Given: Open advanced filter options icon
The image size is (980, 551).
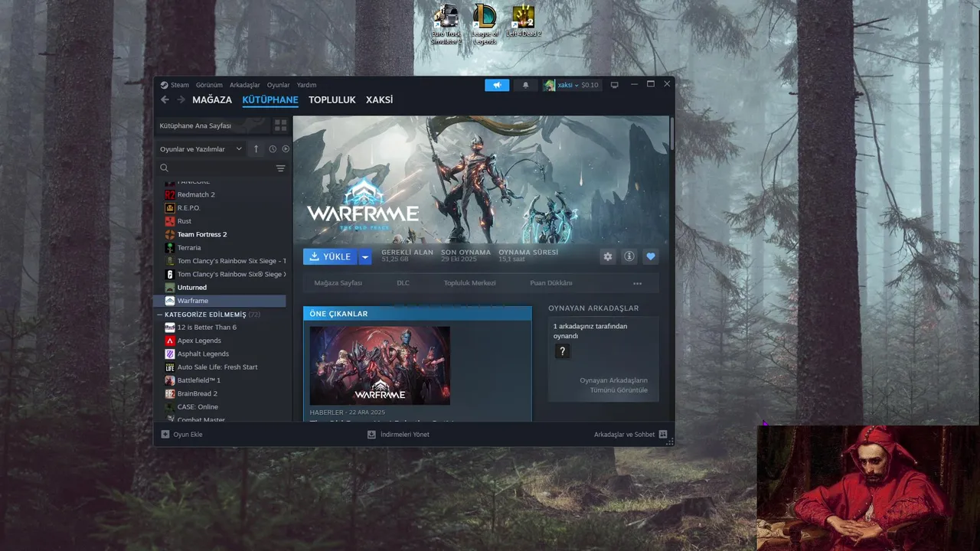Looking at the screenshot, I should [280, 168].
